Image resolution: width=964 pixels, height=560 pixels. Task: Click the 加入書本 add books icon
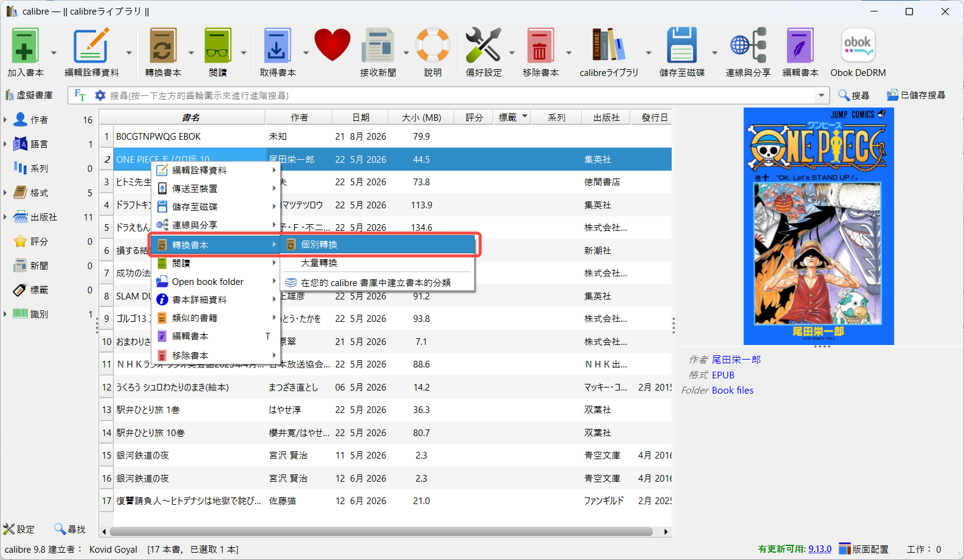coord(25,46)
